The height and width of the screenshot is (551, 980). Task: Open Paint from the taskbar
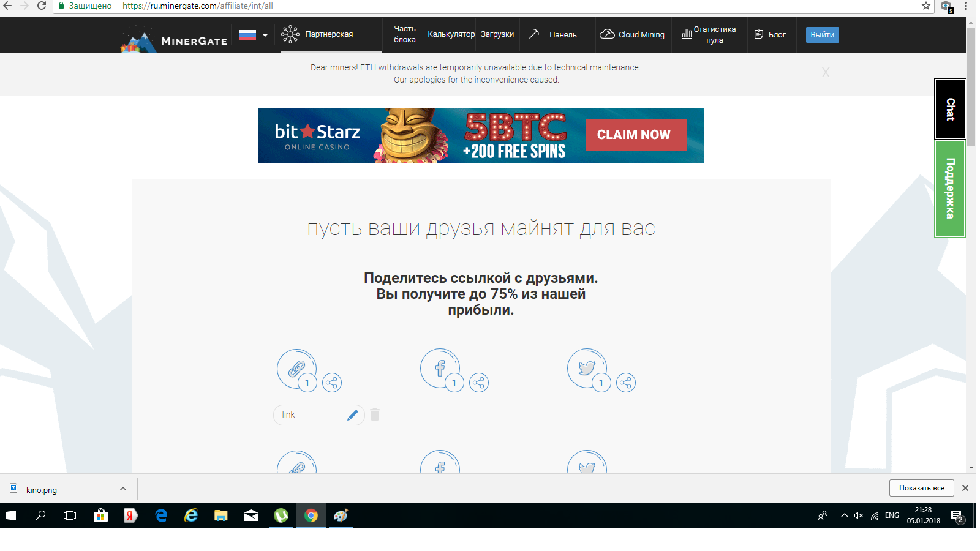coord(341,515)
